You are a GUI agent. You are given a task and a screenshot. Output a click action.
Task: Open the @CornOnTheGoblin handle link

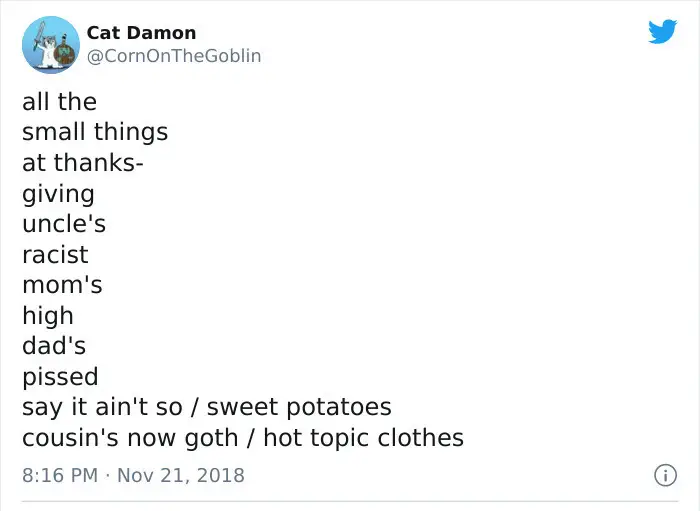point(174,56)
